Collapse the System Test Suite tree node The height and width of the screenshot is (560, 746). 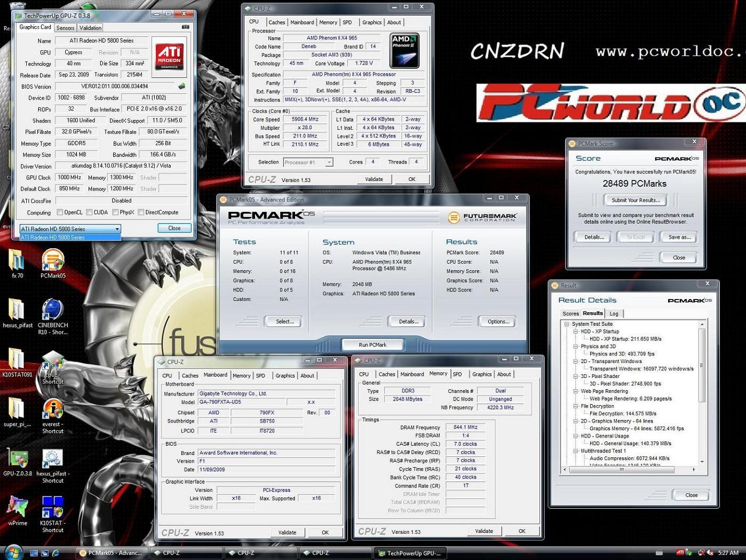point(567,324)
